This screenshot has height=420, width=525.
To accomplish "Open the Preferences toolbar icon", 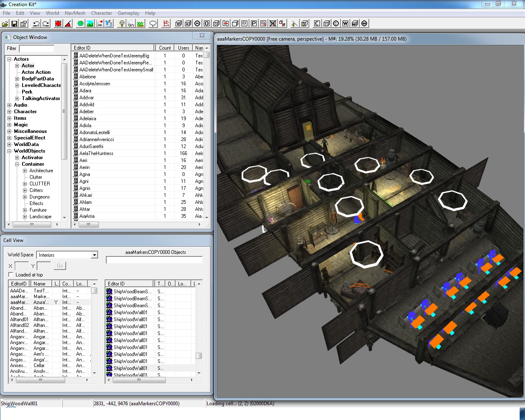I will point(23,24).
